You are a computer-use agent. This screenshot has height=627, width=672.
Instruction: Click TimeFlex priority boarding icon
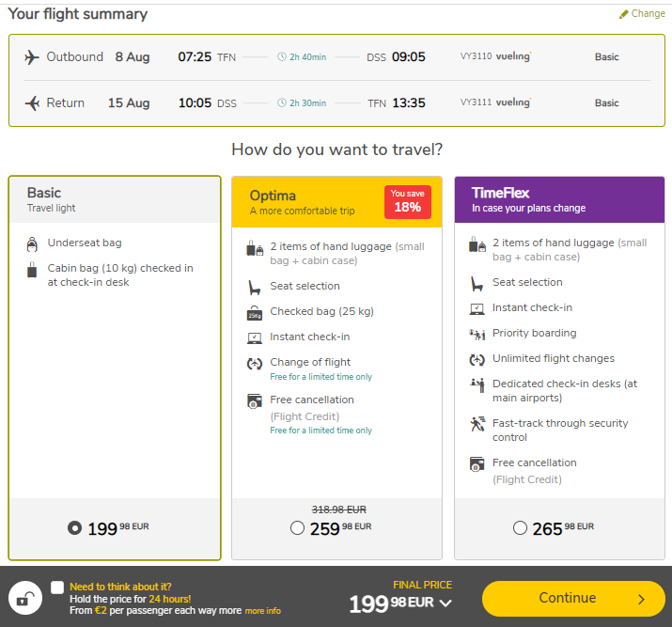pyautogui.click(x=477, y=335)
